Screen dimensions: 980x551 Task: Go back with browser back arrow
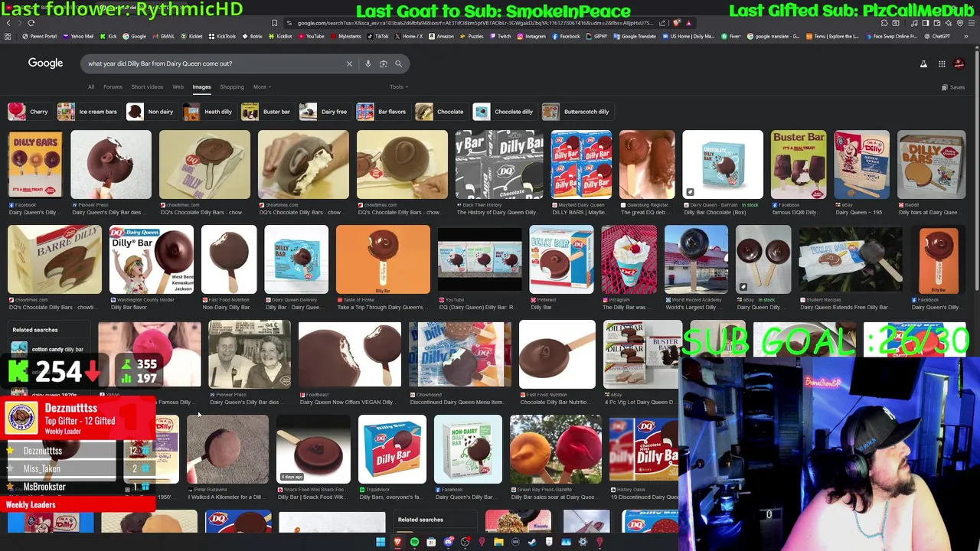(8, 23)
